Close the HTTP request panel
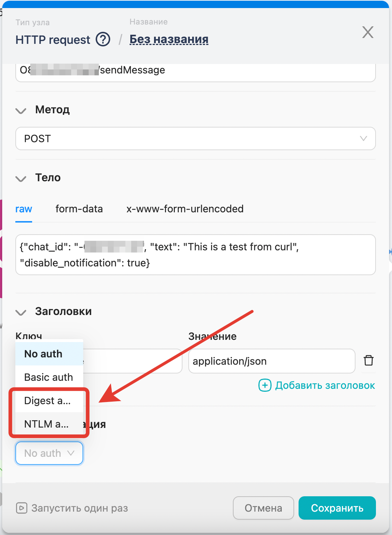This screenshot has height=535, width=392. click(368, 32)
